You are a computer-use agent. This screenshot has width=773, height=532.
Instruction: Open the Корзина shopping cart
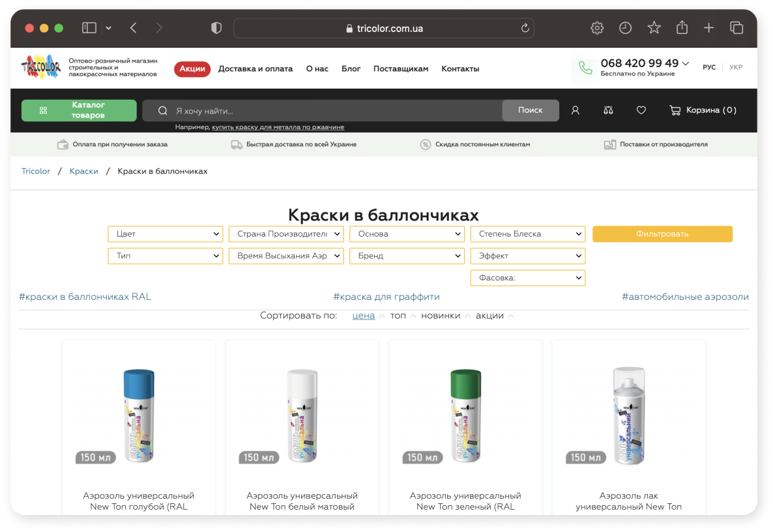tap(703, 110)
